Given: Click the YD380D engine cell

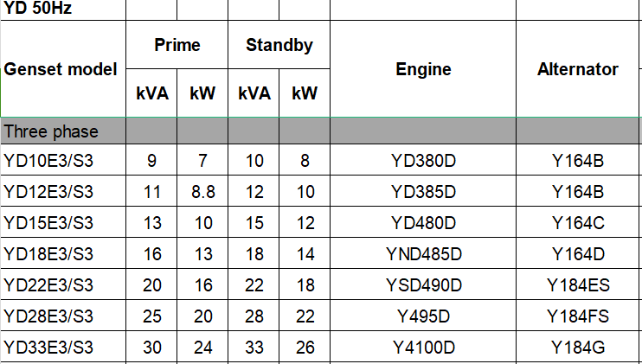Looking at the screenshot, I should 423,160.
